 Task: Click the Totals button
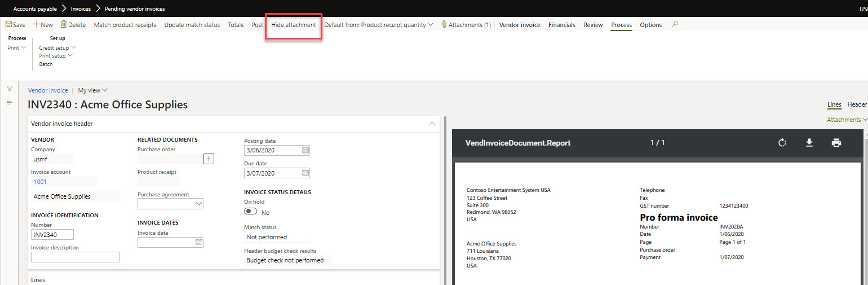(x=236, y=25)
